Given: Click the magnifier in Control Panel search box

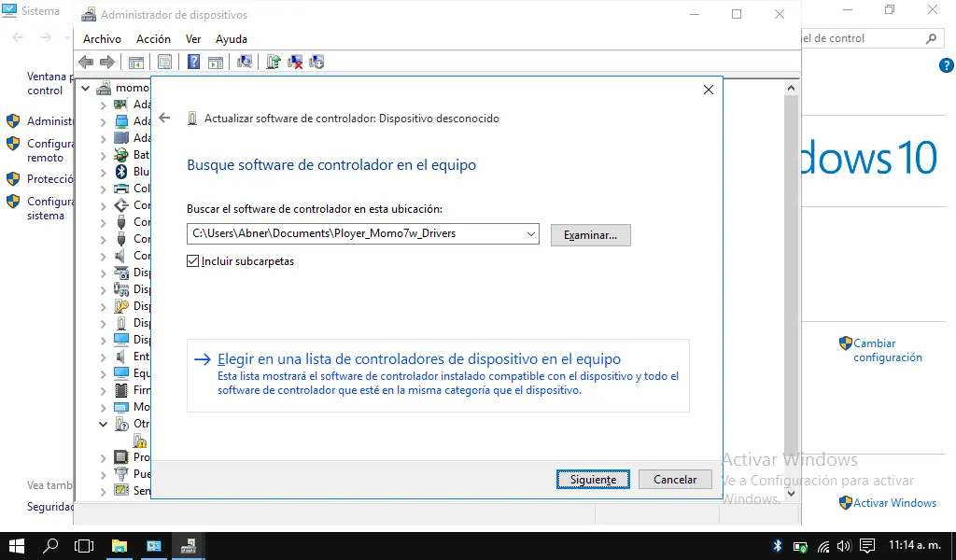Looking at the screenshot, I should point(931,38).
